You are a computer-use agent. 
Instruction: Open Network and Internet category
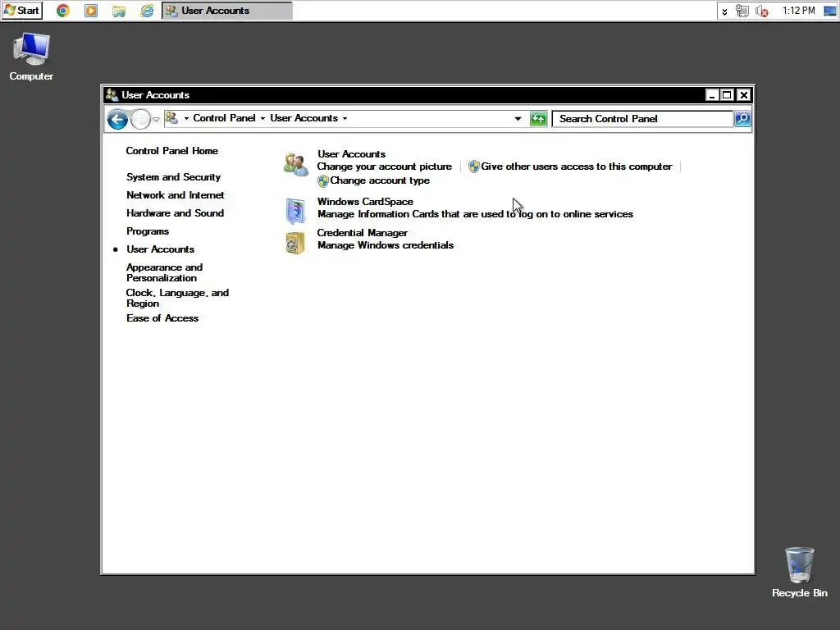(x=176, y=195)
